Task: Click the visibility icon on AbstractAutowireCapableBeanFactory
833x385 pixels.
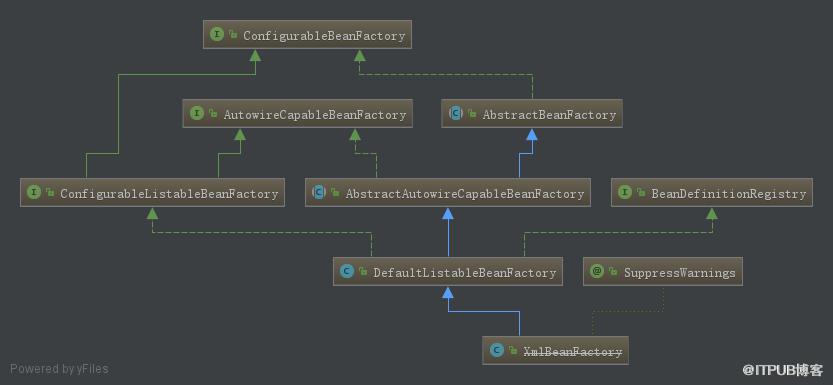Action: 335,193
